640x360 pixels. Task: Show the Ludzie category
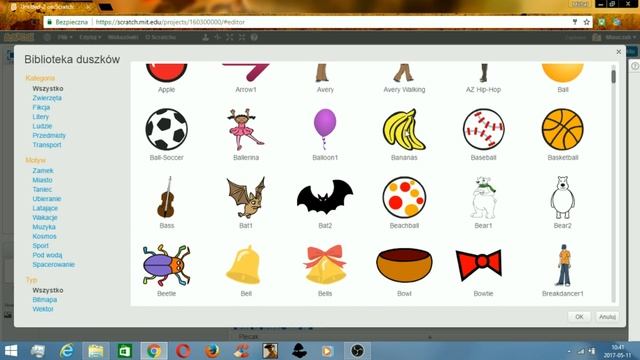click(42, 126)
